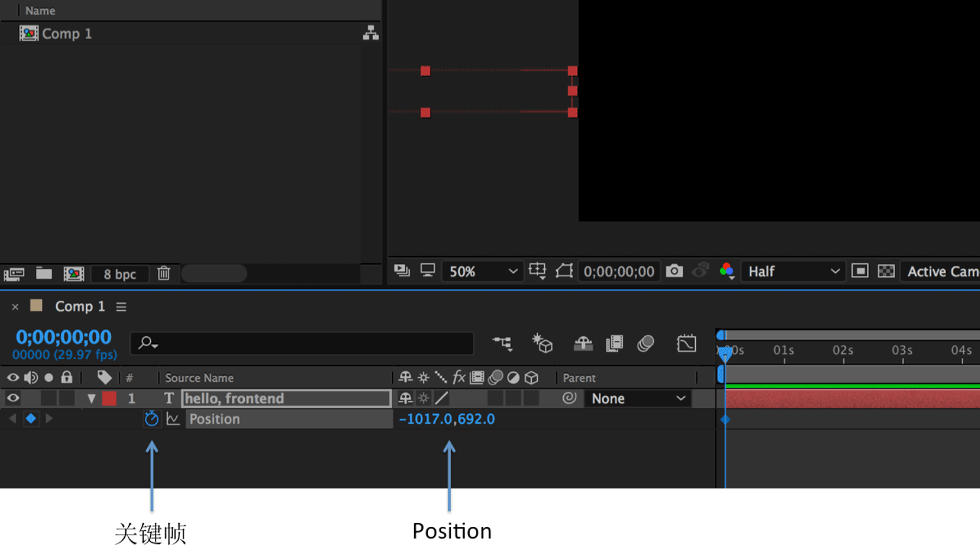The image size is (980, 553).
Task: Open the Half resolution dropdown
Action: (793, 271)
